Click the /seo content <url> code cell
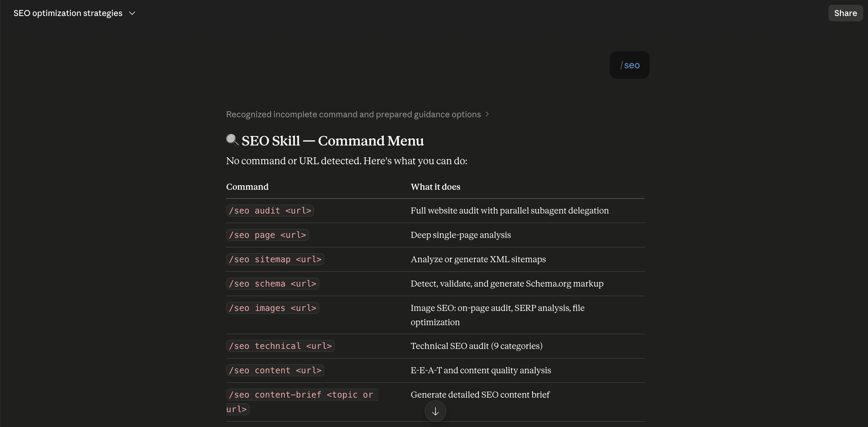This screenshot has width=868, height=427. (x=275, y=370)
